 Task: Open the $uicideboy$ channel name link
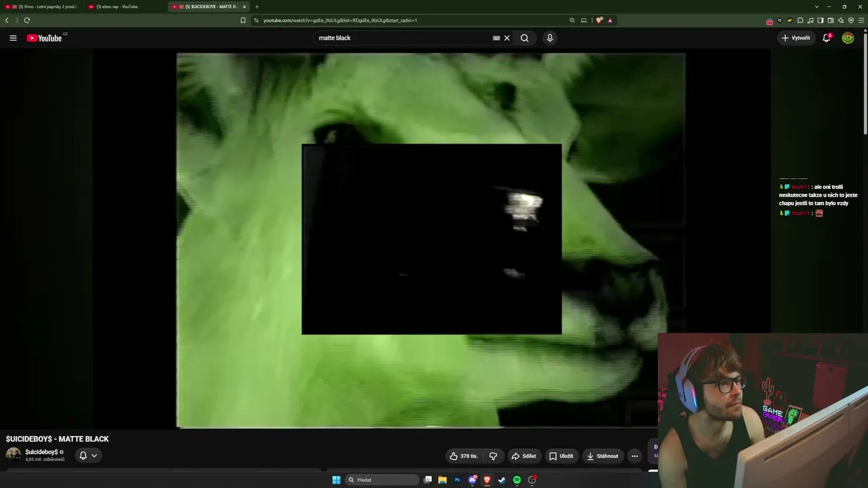click(x=41, y=452)
